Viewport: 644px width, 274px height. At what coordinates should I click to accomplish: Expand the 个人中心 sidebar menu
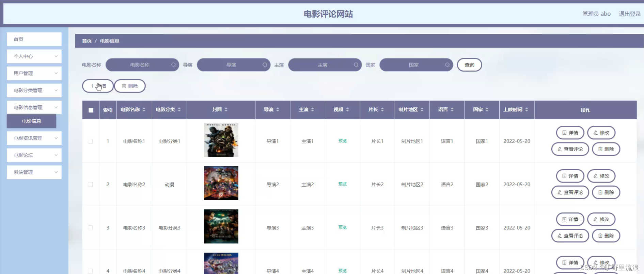point(34,56)
